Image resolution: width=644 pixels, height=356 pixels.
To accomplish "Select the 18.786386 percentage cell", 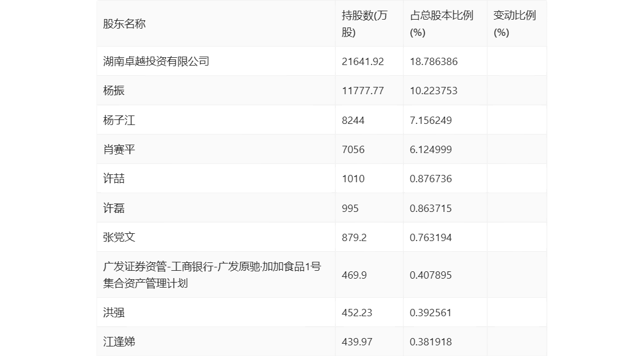I will click(x=433, y=62).
